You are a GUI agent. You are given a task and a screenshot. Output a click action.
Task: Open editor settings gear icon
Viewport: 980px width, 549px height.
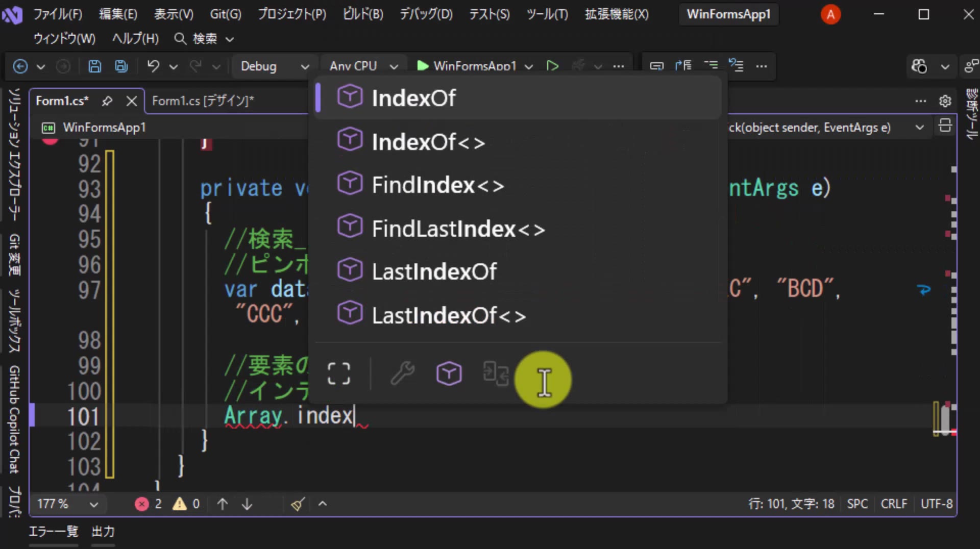pos(945,101)
